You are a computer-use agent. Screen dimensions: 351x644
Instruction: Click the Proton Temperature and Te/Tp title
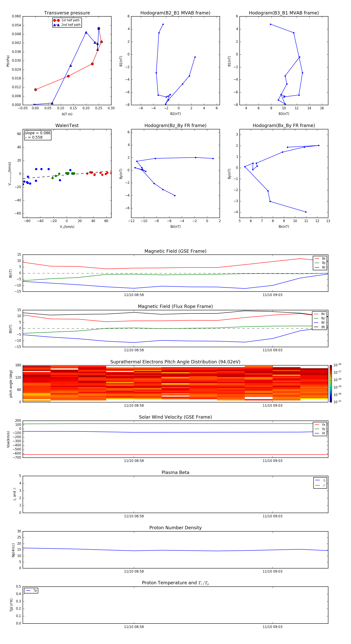175,583
